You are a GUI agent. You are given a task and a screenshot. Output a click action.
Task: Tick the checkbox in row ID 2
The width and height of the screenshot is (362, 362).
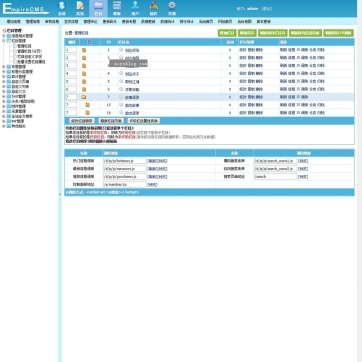[121, 57]
